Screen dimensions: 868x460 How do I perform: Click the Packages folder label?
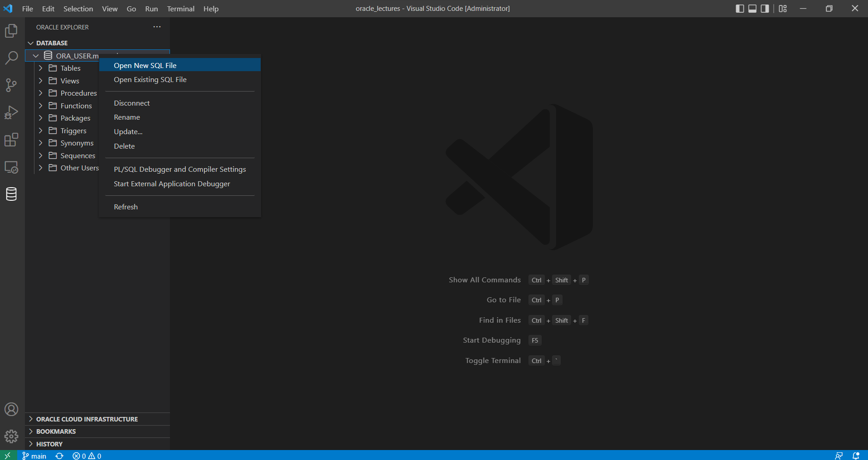point(76,118)
